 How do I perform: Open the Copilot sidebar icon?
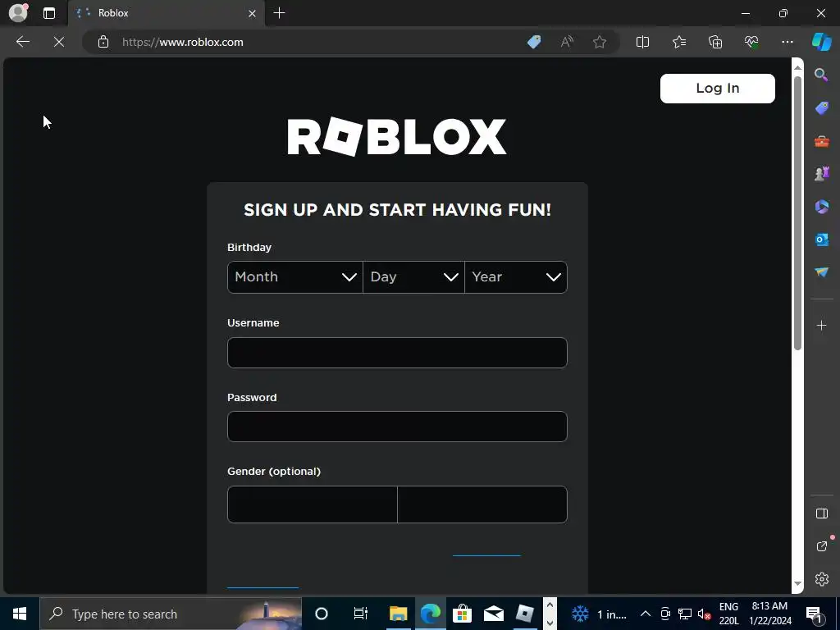pyautogui.click(x=821, y=42)
